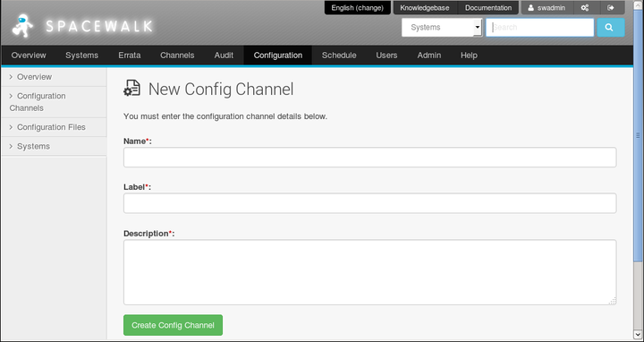The image size is (644, 342).
Task: Open the Schedule tab
Action: tap(339, 56)
